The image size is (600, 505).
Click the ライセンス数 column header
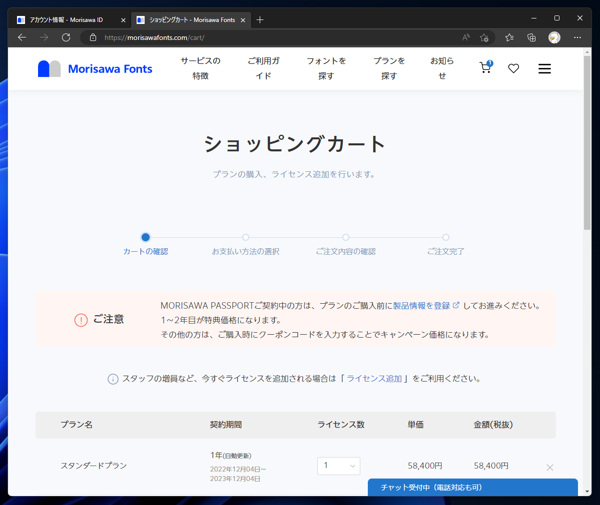(x=341, y=425)
